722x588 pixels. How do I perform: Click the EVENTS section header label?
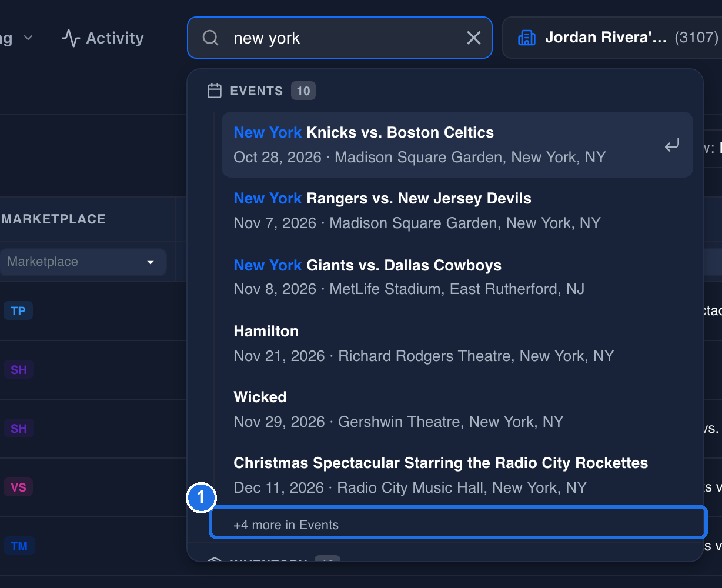click(x=256, y=91)
